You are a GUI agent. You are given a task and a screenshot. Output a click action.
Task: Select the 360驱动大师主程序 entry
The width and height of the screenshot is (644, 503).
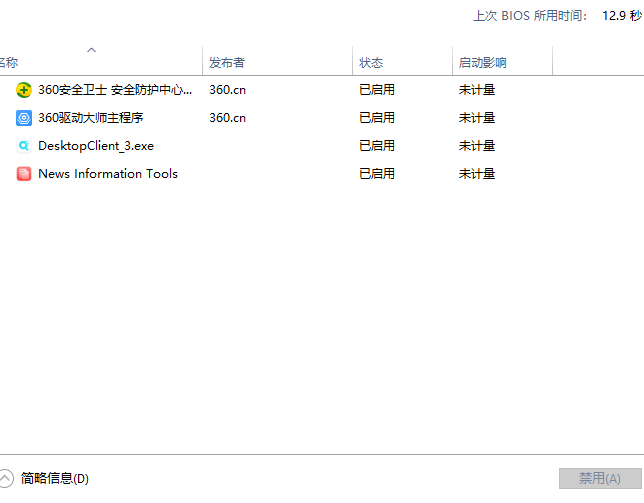pyautogui.click(x=91, y=118)
